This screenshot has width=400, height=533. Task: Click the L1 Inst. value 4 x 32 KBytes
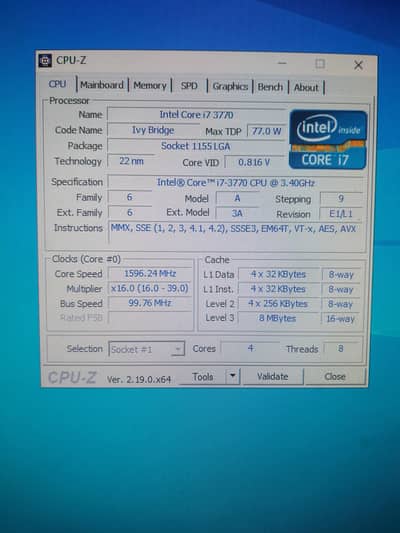click(x=278, y=289)
